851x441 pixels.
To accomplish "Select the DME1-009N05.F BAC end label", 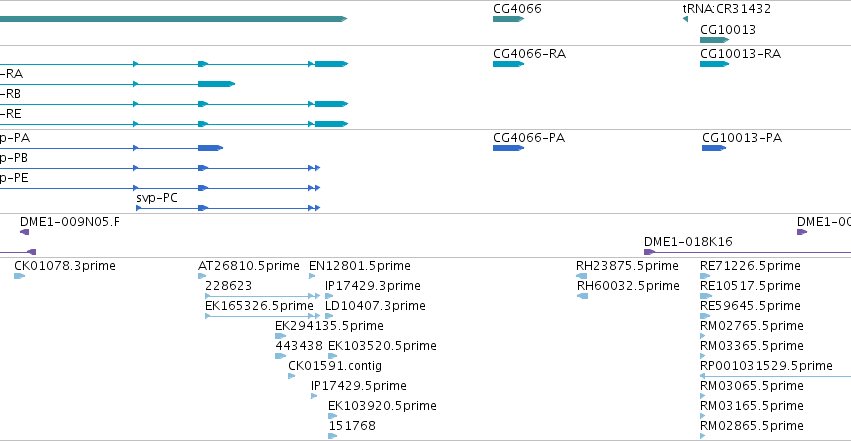I will click(x=69, y=222).
